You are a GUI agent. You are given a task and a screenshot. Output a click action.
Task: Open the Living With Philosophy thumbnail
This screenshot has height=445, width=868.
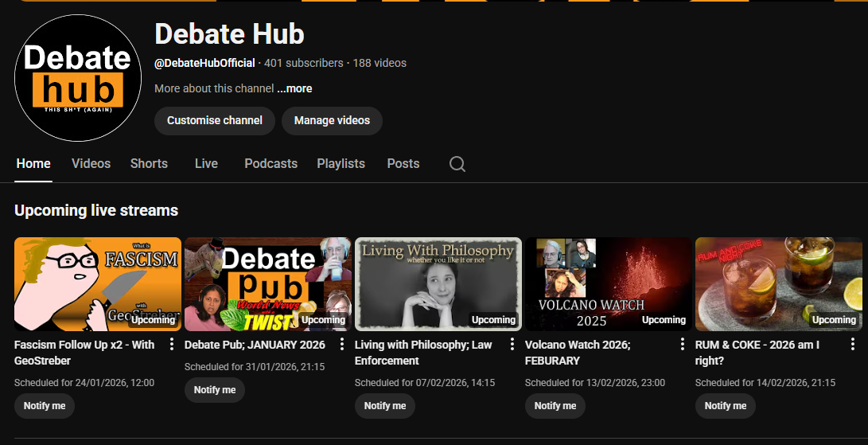(438, 283)
